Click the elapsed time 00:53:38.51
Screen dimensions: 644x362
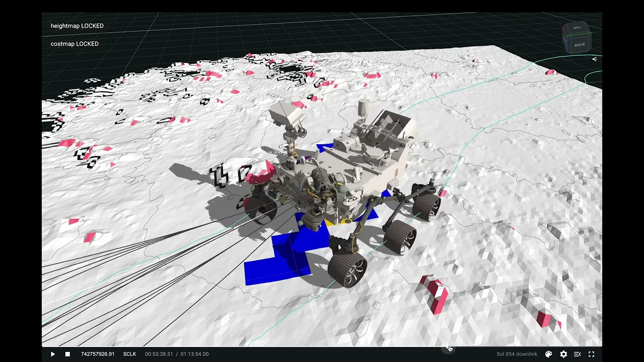tap(159, 354)
